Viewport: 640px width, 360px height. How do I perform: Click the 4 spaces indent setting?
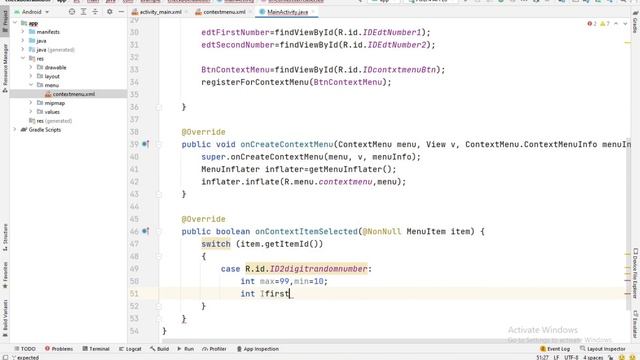point(593,358)
